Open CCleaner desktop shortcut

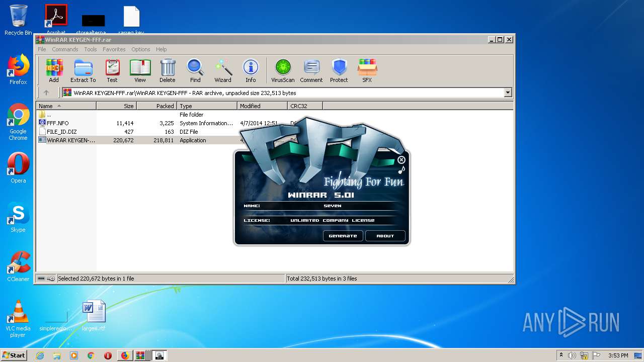18,266
